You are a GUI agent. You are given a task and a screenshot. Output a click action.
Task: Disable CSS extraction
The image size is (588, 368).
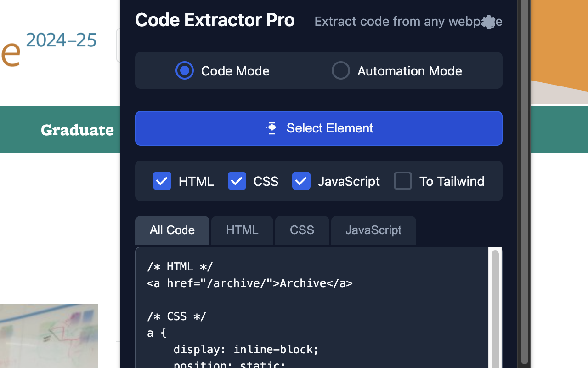tap(237, 181)
